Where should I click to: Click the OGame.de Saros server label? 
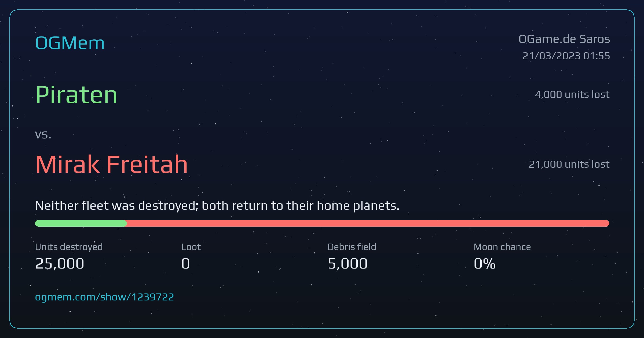point(564,39)
